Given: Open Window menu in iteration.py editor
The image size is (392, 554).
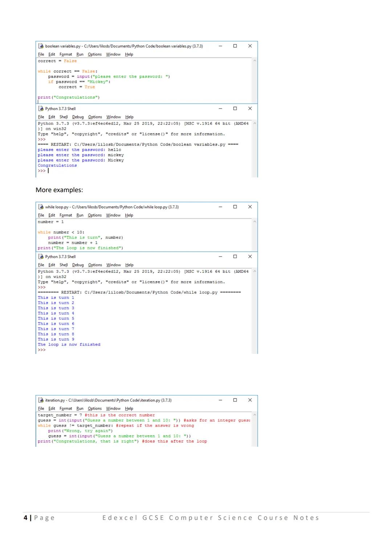Looking at the screenshot, I should pos(113,409).
